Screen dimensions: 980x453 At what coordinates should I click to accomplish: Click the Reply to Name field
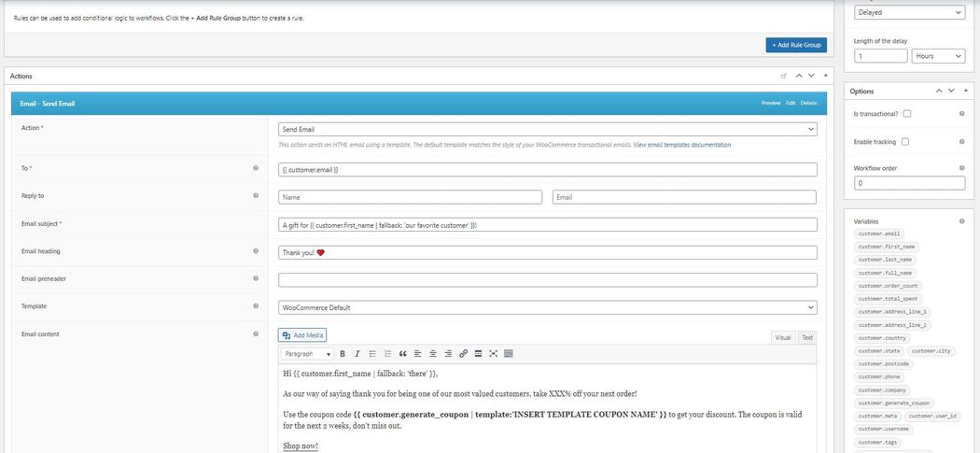(410, 197)
